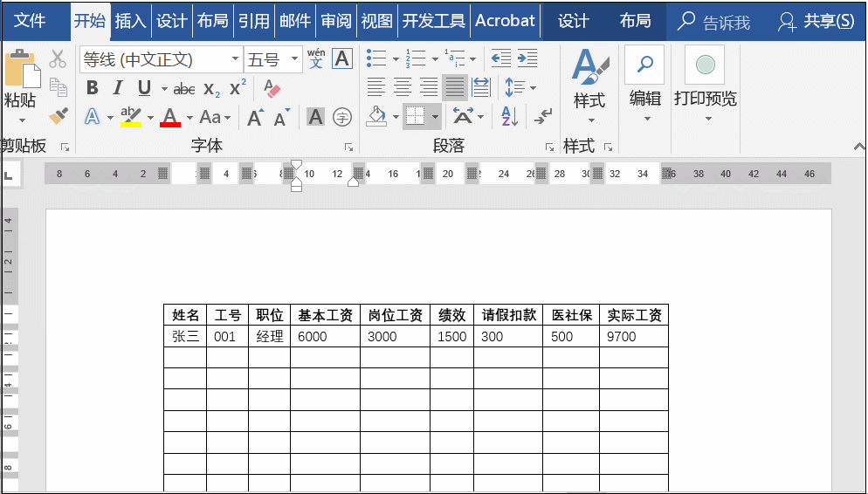Click the 告诉我 search field
The height and width of the screenshot is (494, 868).
tap(714, 22)
